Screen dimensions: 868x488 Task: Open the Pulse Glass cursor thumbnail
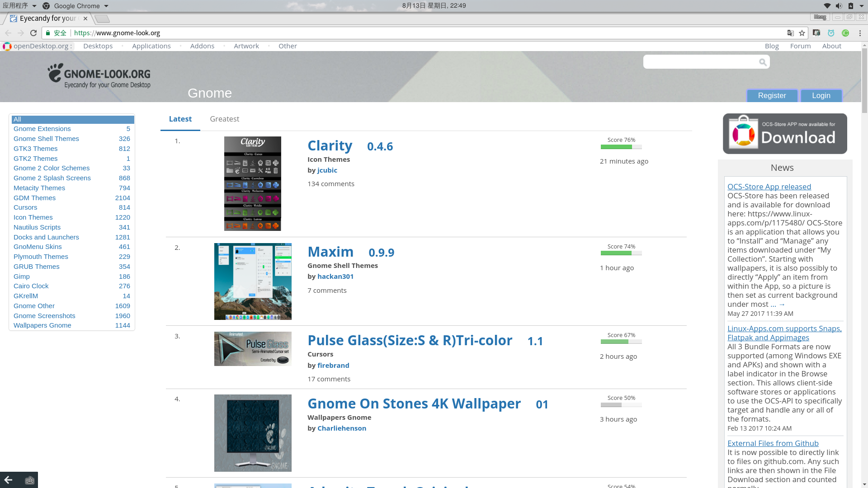253,349
